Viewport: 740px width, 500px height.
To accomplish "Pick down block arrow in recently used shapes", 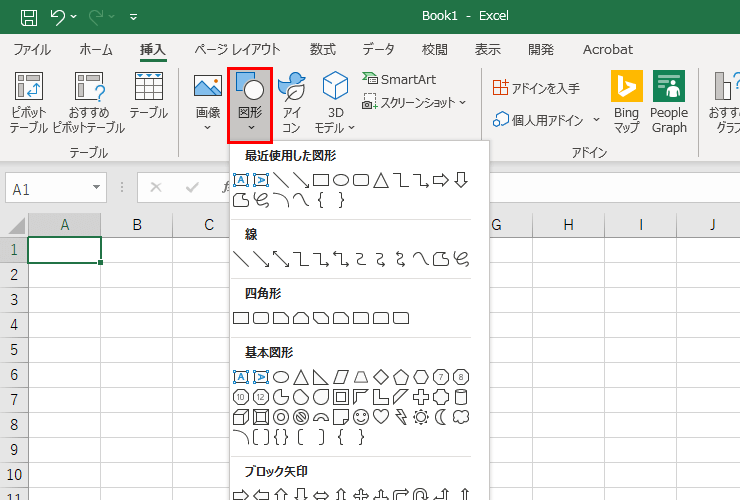I will pos(461,180).
